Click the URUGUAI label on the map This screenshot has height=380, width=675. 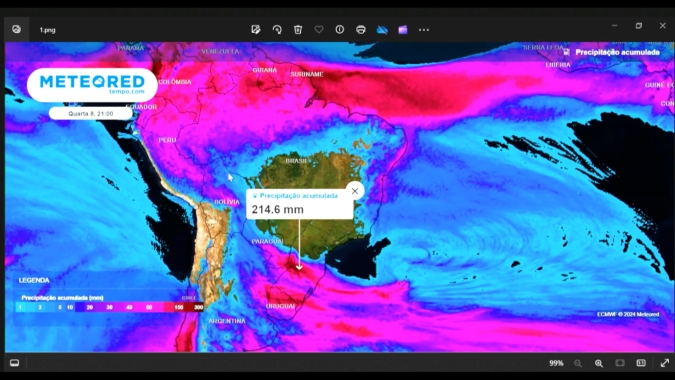pos(280,306)
